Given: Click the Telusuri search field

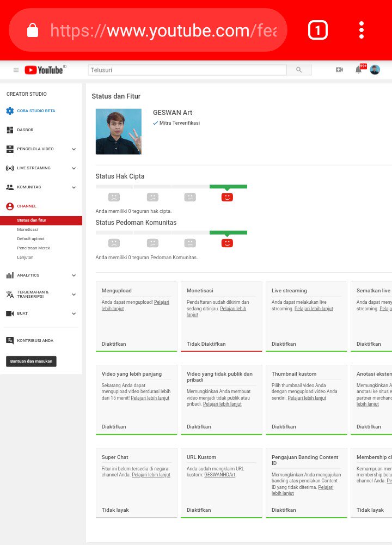Looking at the screenshot, I should coord(187,70).
